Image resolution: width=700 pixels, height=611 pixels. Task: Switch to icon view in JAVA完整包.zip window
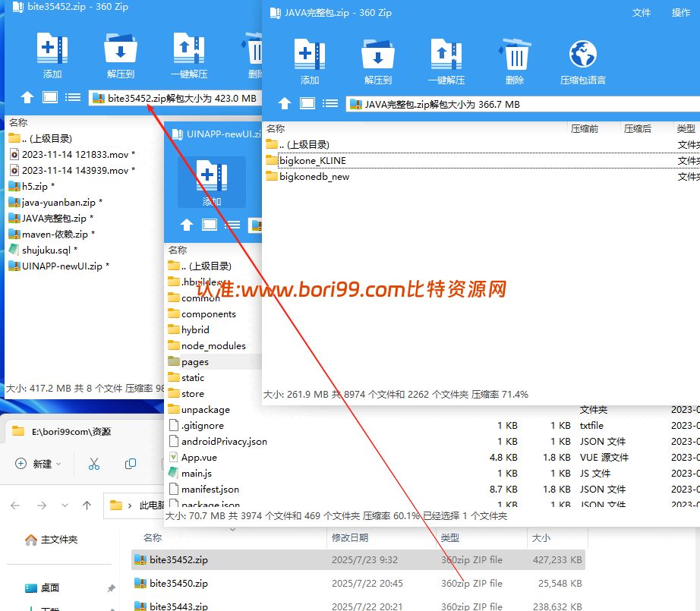tap(307, 103)
